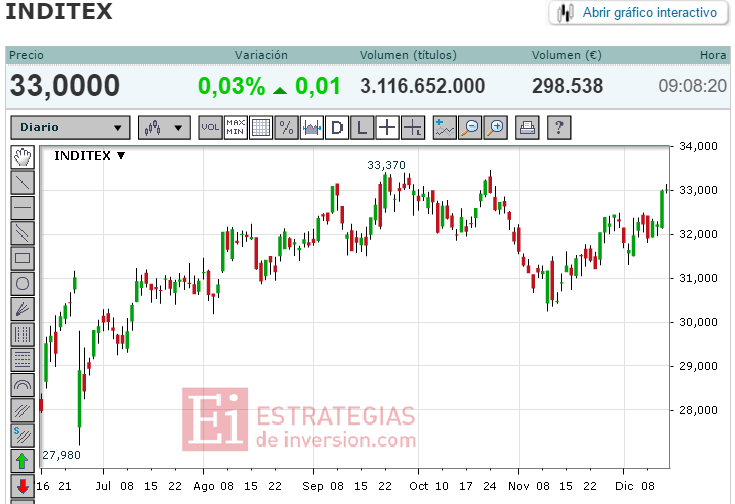Zoom out with magnifier minus icon
The image size is (735, 504).
[470, 128]
